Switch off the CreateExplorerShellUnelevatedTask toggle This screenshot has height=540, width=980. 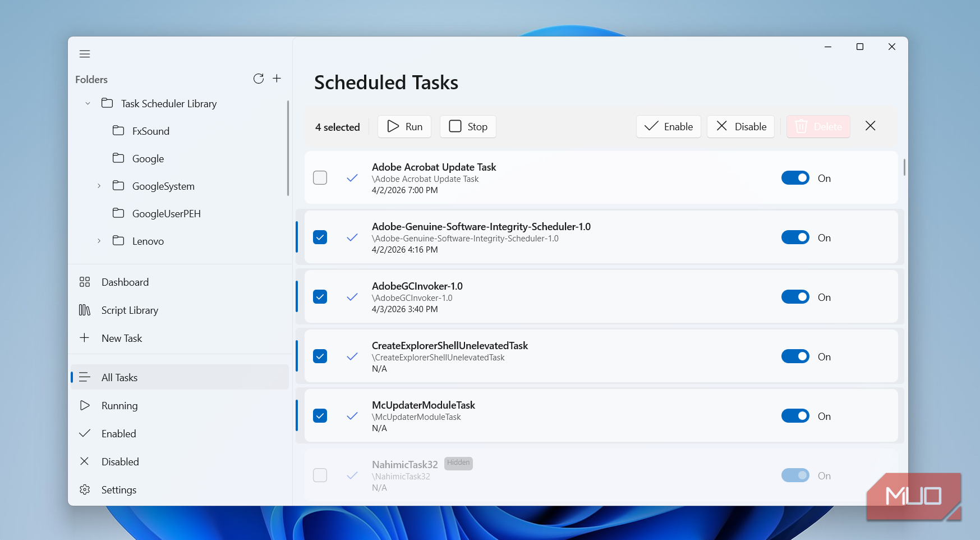point(795,356)
